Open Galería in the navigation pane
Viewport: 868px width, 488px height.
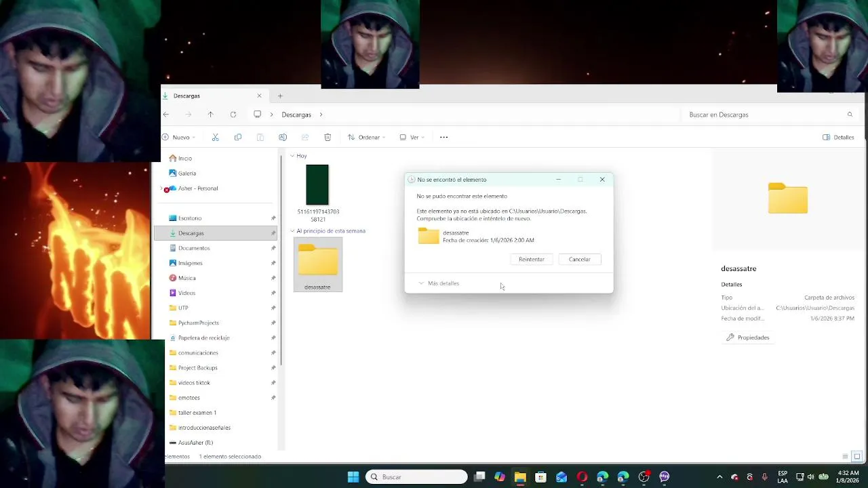coord(186,173)
